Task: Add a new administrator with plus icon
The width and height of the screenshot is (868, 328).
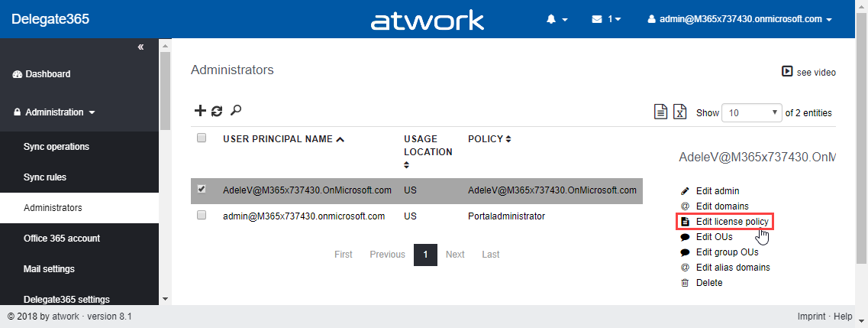Action: pyautogui.click(x=200, y=111)
